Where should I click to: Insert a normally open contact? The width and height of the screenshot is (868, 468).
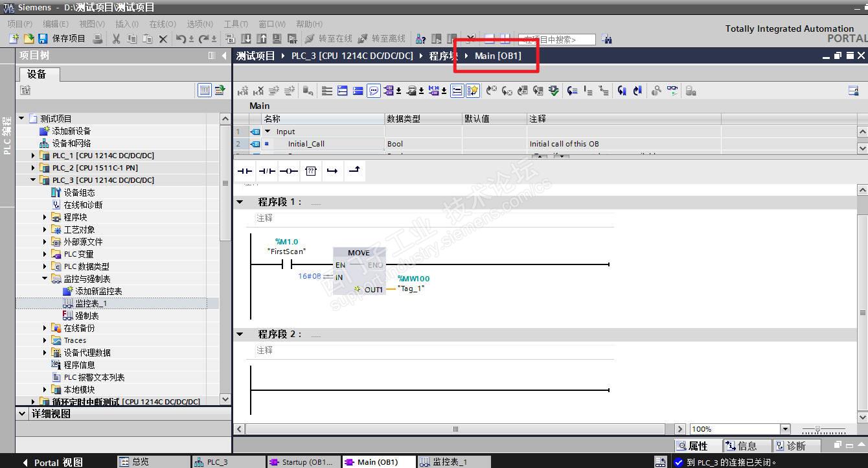tap(244, 171)
